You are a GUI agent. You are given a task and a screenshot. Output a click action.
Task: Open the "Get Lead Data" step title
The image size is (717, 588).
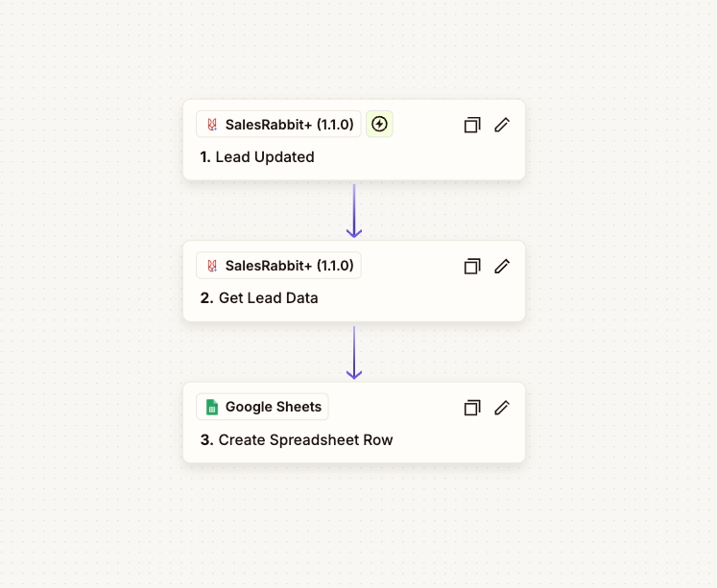pos(268,298)
